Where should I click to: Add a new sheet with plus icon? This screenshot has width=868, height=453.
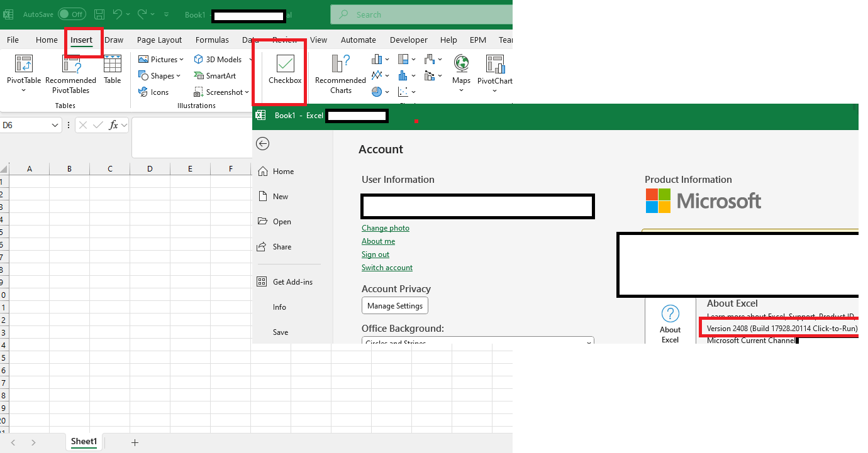[x=135, y=442]
